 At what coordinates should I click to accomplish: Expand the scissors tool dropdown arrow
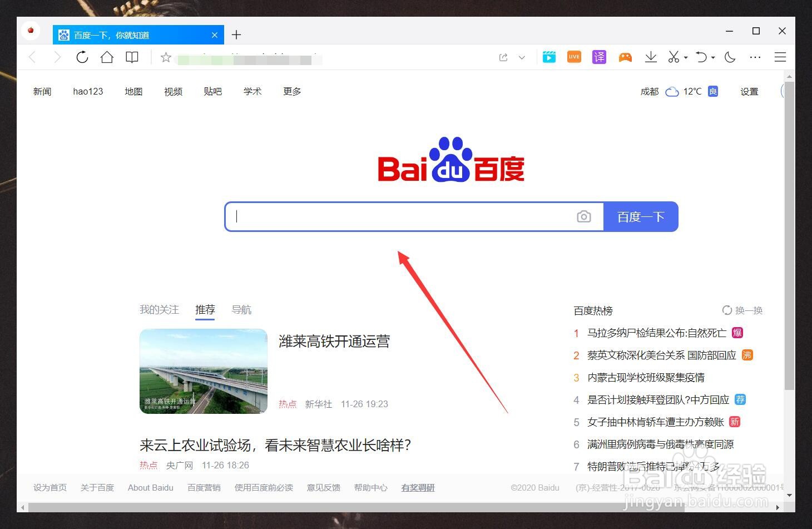click(686, 57)
